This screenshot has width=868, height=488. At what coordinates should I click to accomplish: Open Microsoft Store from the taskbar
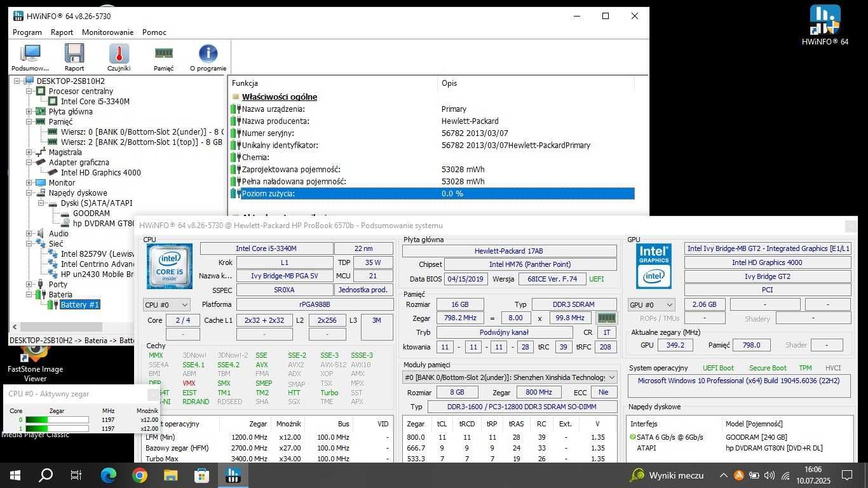click(x=201, y=475)
